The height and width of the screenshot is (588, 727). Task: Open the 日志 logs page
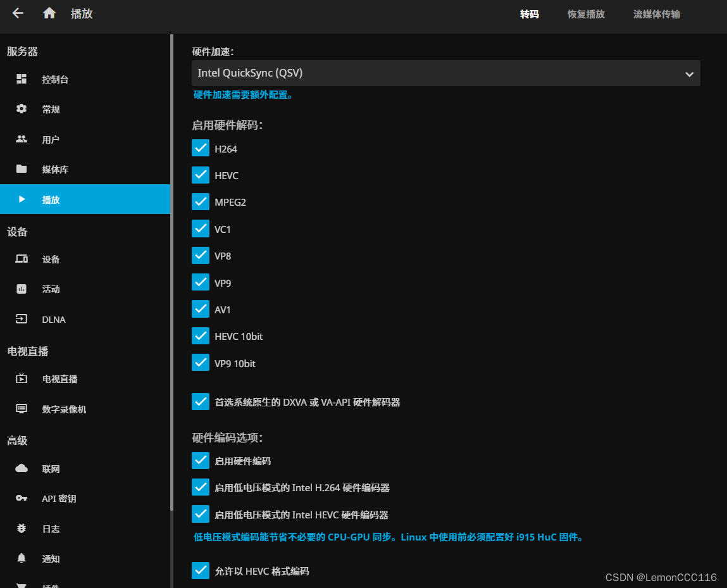tap(51, 529)
